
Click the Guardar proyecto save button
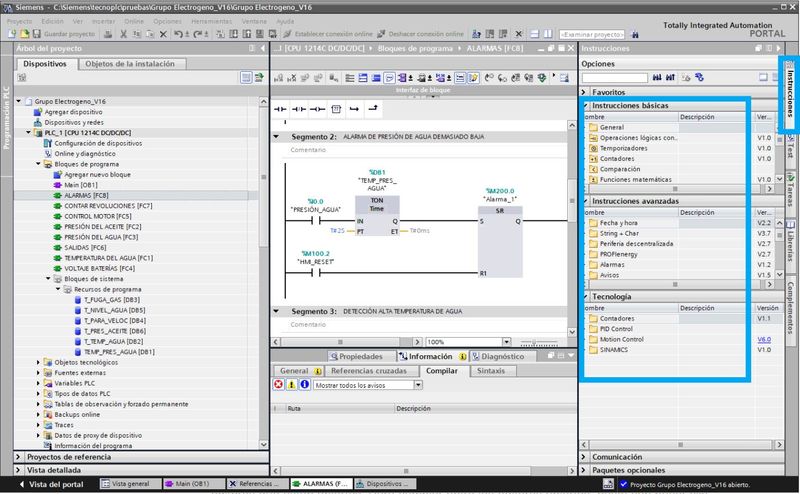point(64,34)
